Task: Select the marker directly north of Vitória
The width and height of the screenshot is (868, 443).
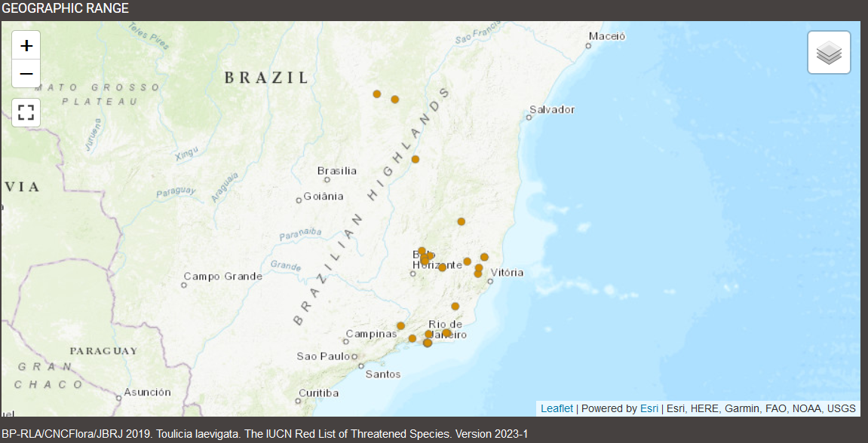Action: (462, 221)
